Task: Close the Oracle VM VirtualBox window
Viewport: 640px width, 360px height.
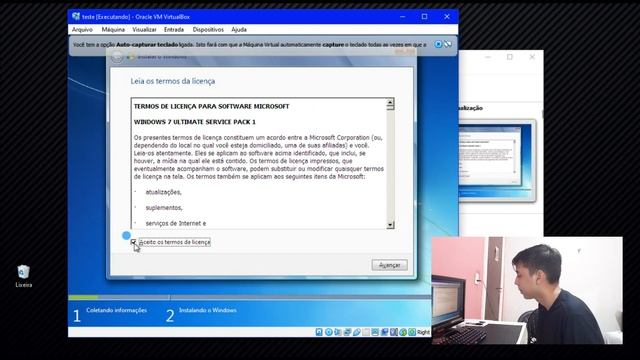Action: tap(447, 17)
